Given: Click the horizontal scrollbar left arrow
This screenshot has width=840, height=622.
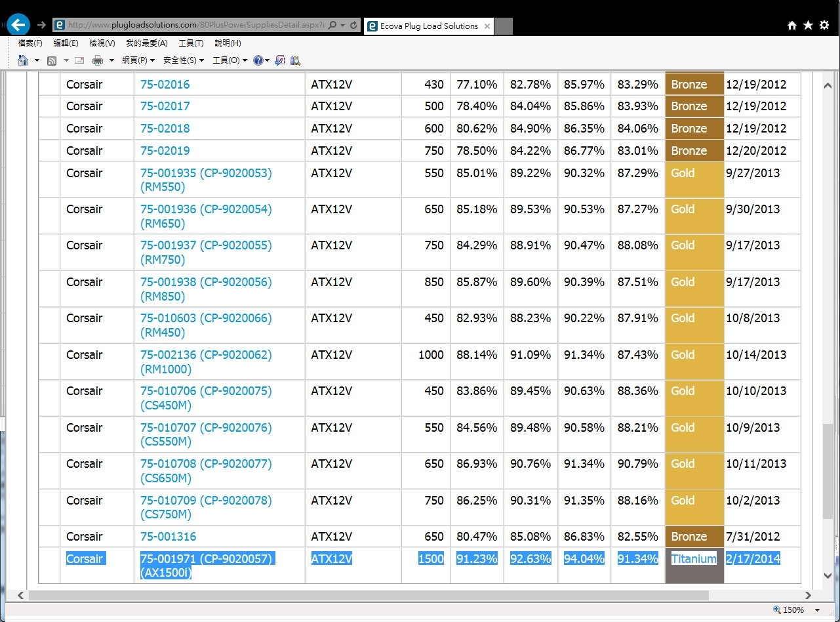Looking at the screenshot, I should [20, 596].
